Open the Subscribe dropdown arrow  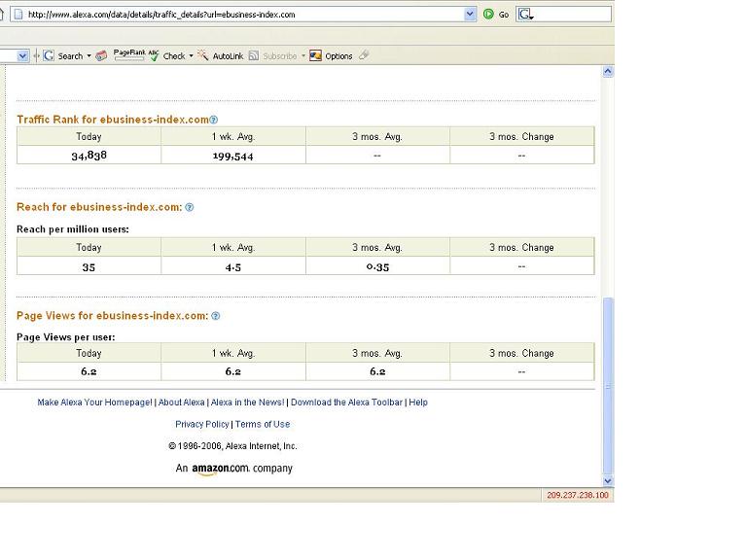click(x=303, y=55)
